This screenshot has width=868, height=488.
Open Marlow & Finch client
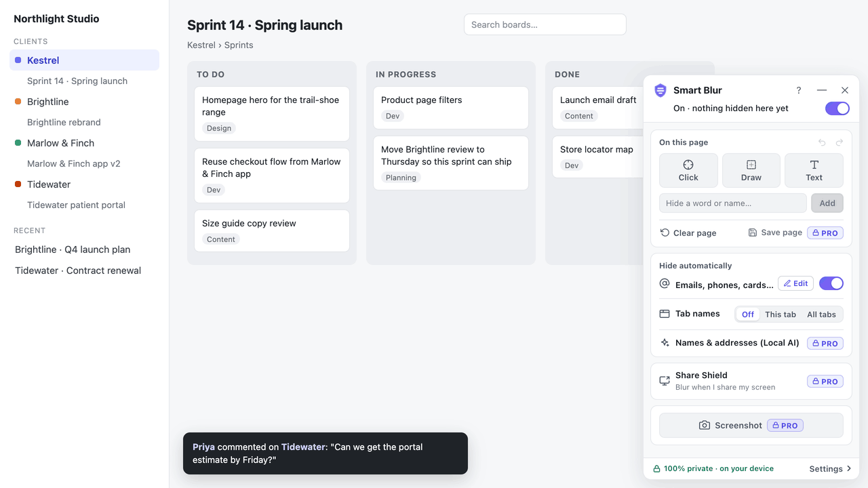point(85,143)
